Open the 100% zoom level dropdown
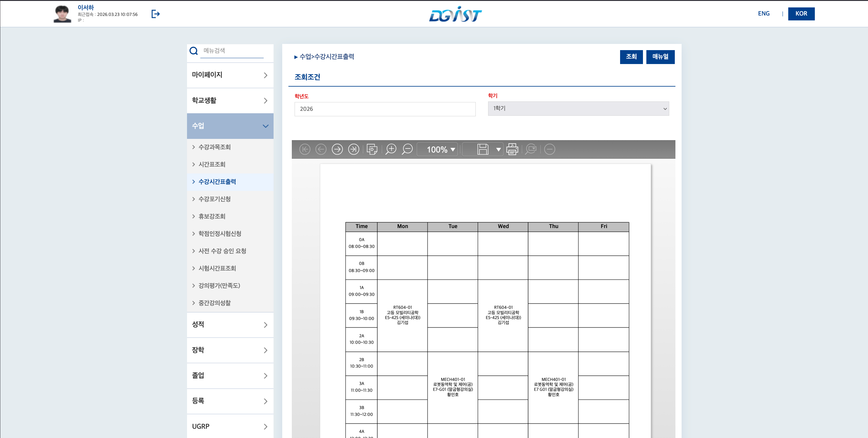The image size is (868, 438). coord(437,149)
